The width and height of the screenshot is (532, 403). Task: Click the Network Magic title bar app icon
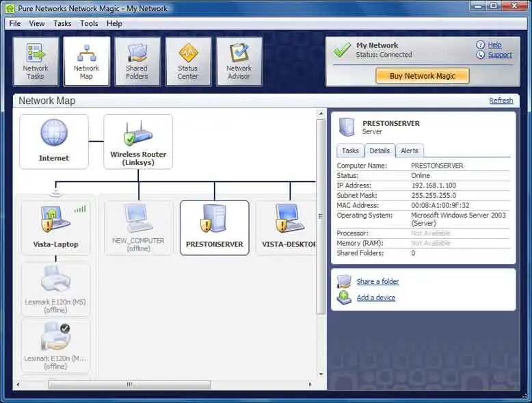pos(10,8)
